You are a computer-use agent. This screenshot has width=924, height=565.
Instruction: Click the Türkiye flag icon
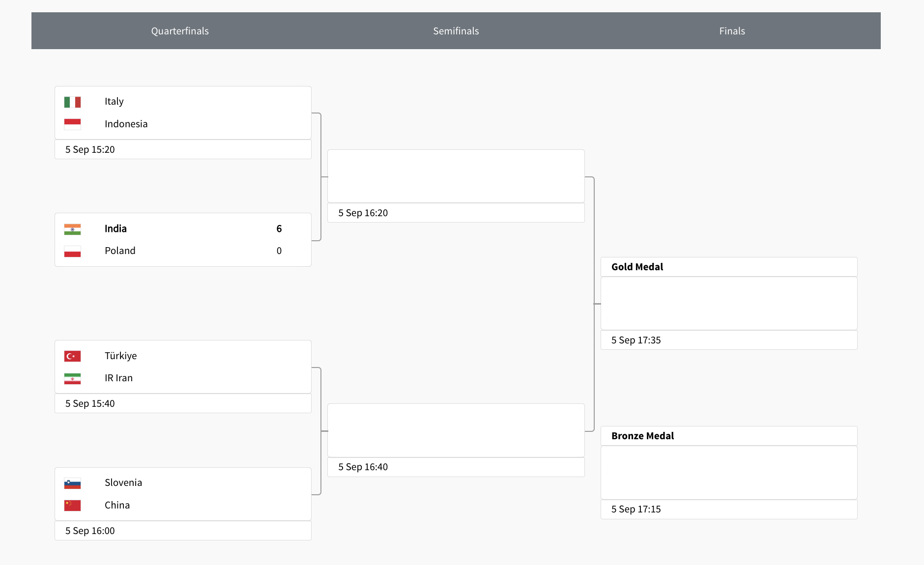pyautogui.click(x=72, y=356)
